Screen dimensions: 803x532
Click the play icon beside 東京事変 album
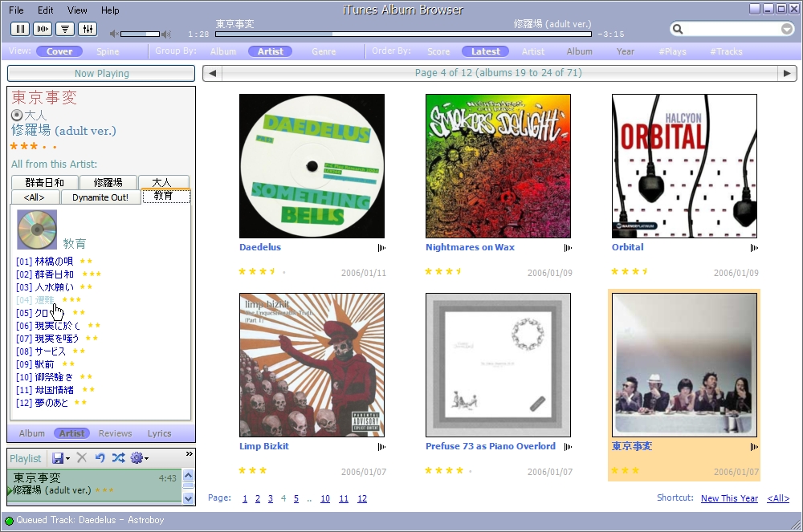click(x=754, y=447)
